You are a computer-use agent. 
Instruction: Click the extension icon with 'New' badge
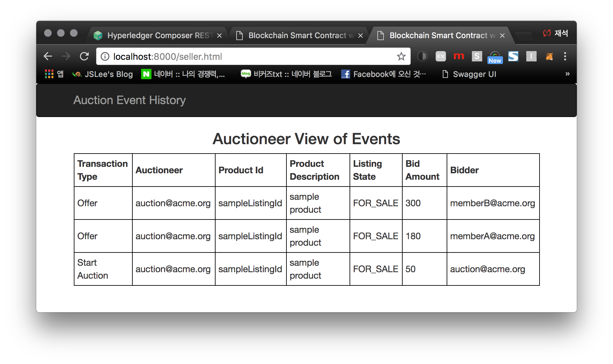coord(495,56)
